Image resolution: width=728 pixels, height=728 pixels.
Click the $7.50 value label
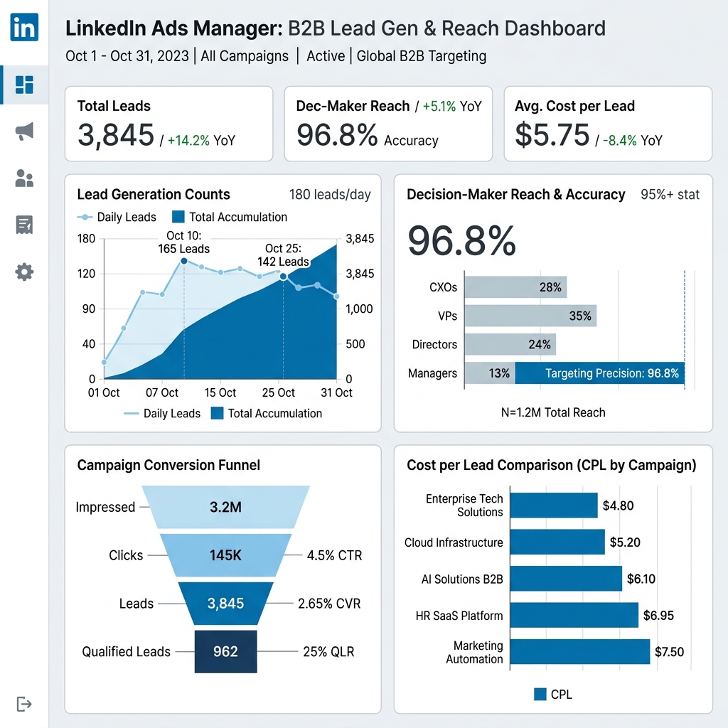coord(669,652)
